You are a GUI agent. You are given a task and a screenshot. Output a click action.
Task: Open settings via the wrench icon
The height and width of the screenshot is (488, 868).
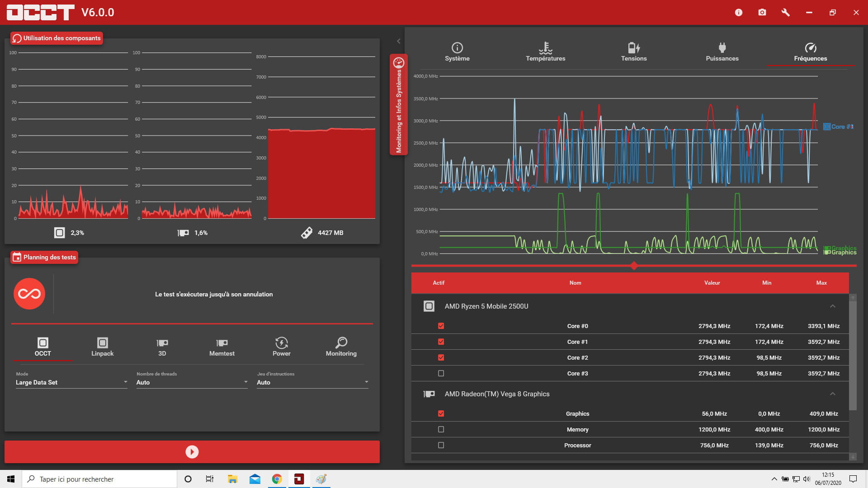pos(786,13)
